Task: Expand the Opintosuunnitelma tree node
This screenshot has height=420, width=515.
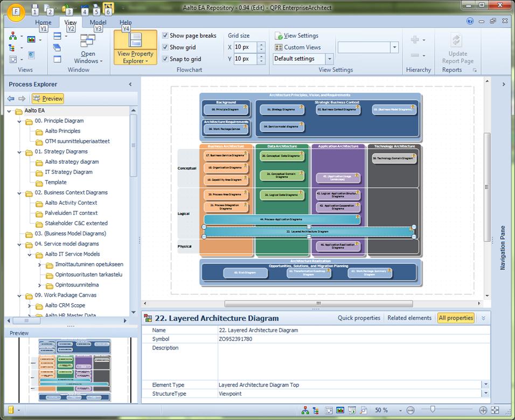Action: pos(39,285)
